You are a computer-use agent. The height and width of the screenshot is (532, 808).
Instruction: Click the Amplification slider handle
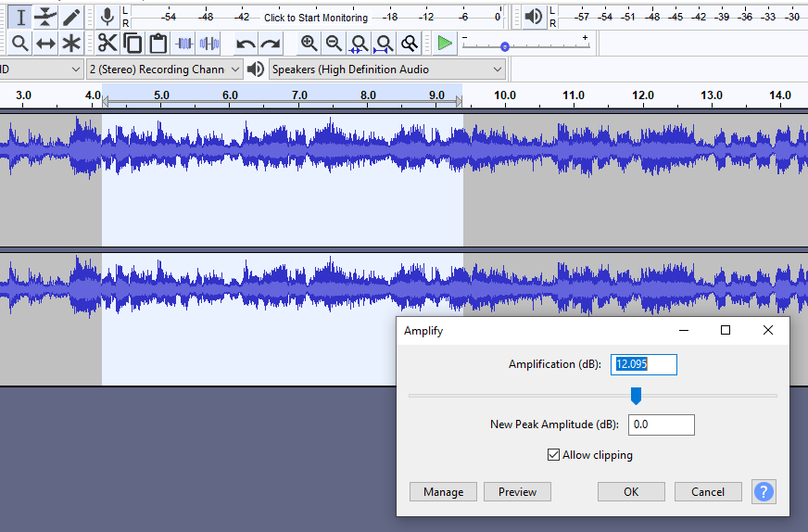click(636, 396)
